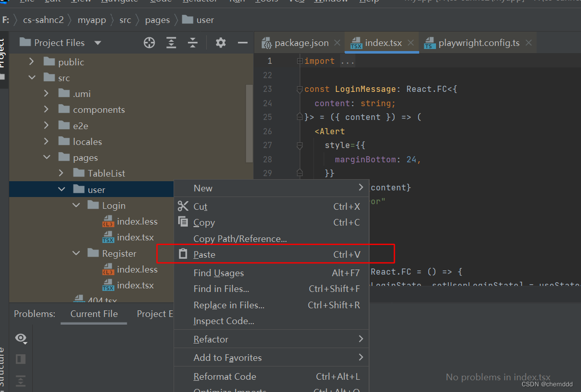Screen dimensions: 581x392
Task: Collapse the Register folder
Action: (x=77, y=253)
